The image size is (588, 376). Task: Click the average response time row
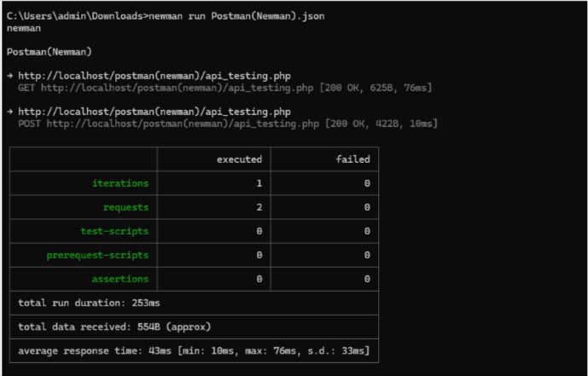point(193,350)
